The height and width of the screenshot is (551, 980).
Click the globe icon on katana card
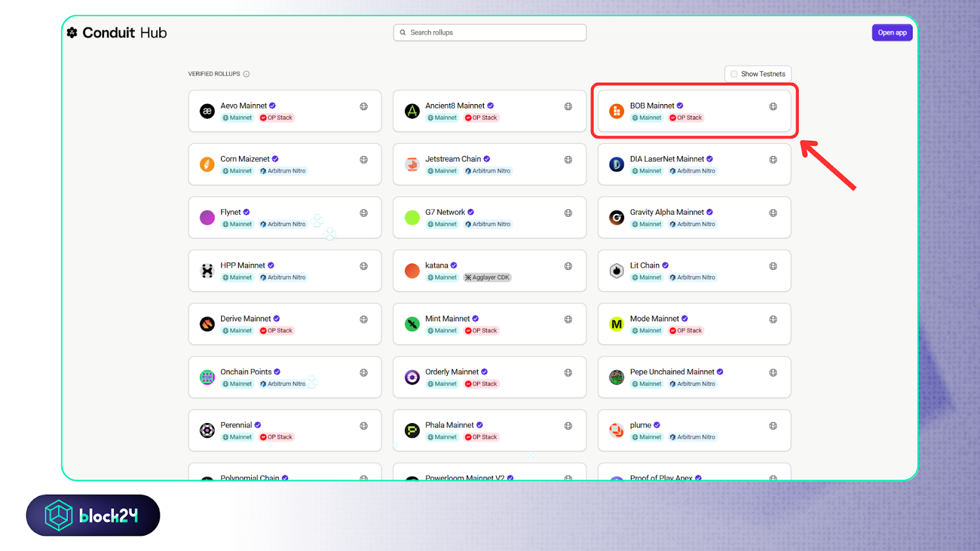click(x=568, y=266)
